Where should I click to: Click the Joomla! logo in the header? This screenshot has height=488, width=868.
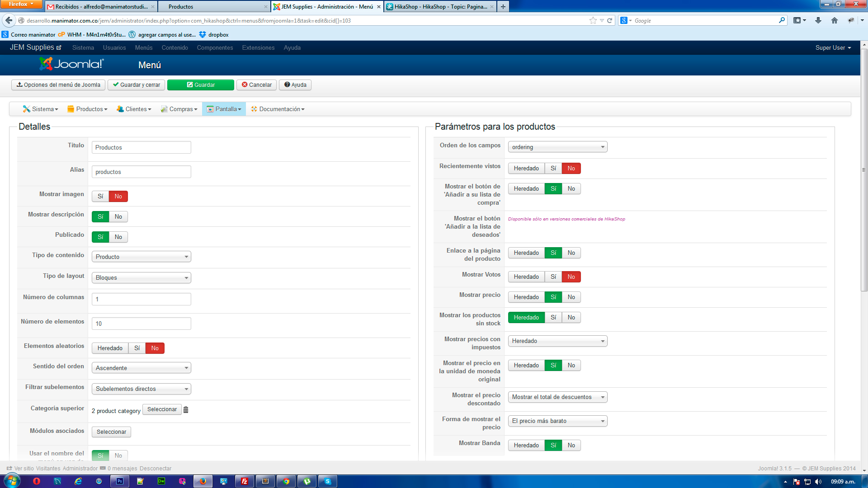(71, 64)
